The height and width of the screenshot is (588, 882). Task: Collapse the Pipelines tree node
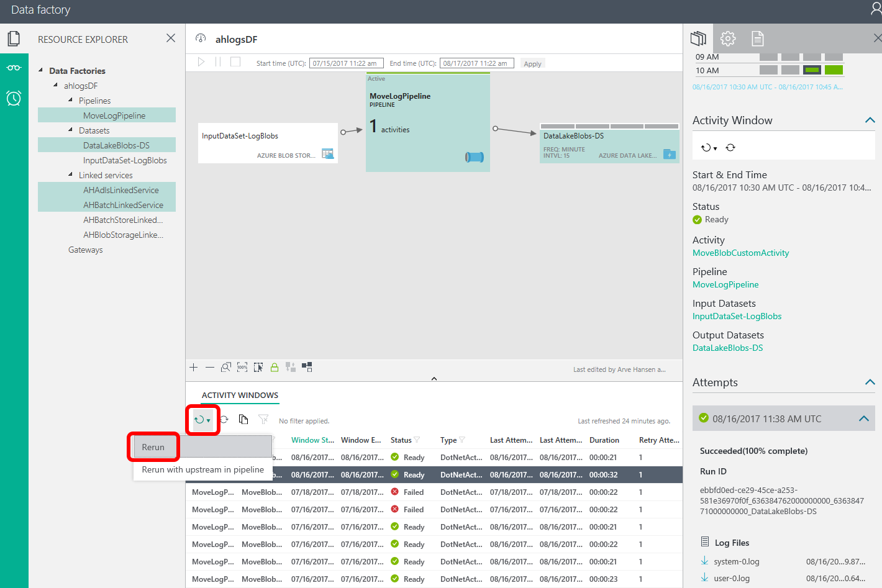click(71, 100)
